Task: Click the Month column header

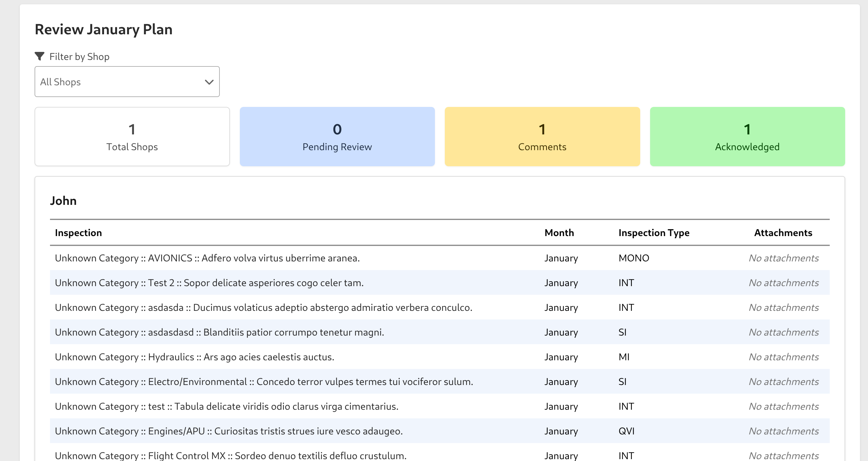Action: tap(559, 233)
